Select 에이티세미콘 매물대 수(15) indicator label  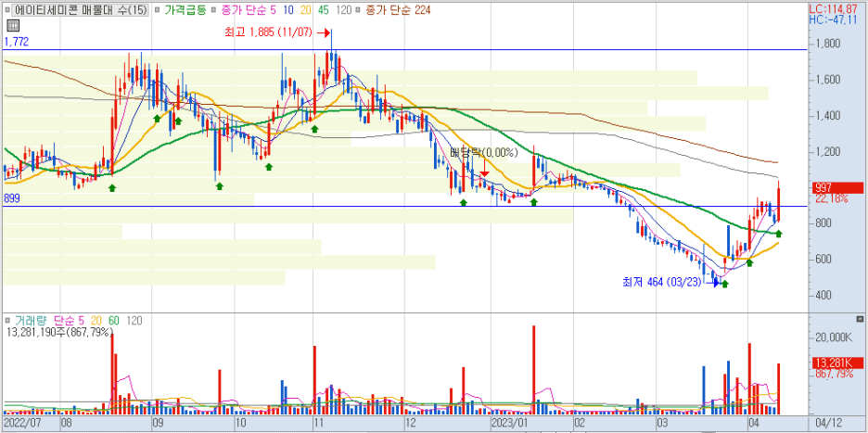point(81,10)
